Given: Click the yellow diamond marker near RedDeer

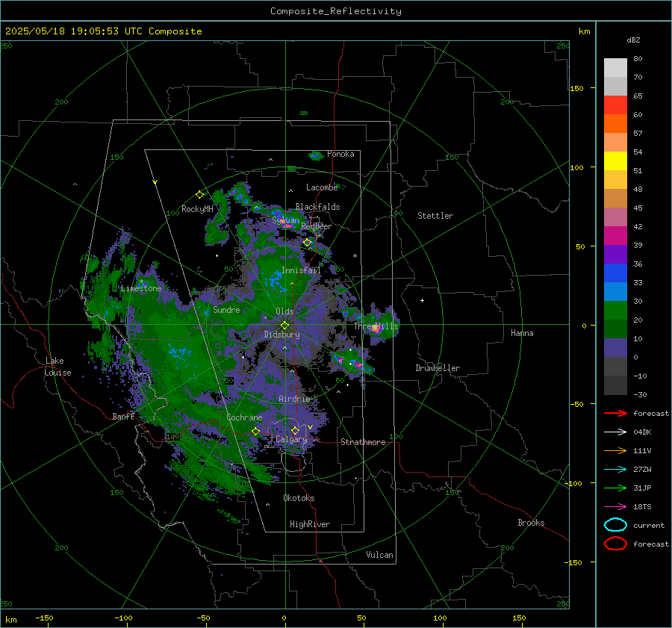Looking at the screenshot, I should [x=308, y=243].
